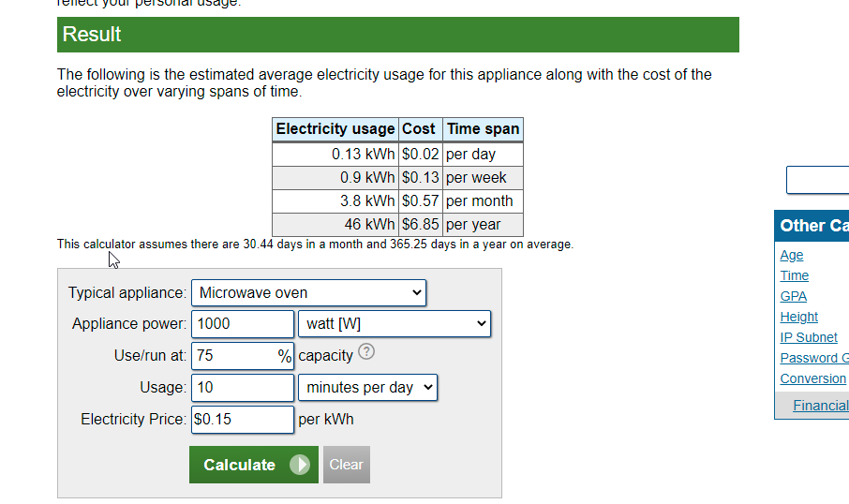Switch to the Financial tab
The image size is (849, 504).
point(820,406)
